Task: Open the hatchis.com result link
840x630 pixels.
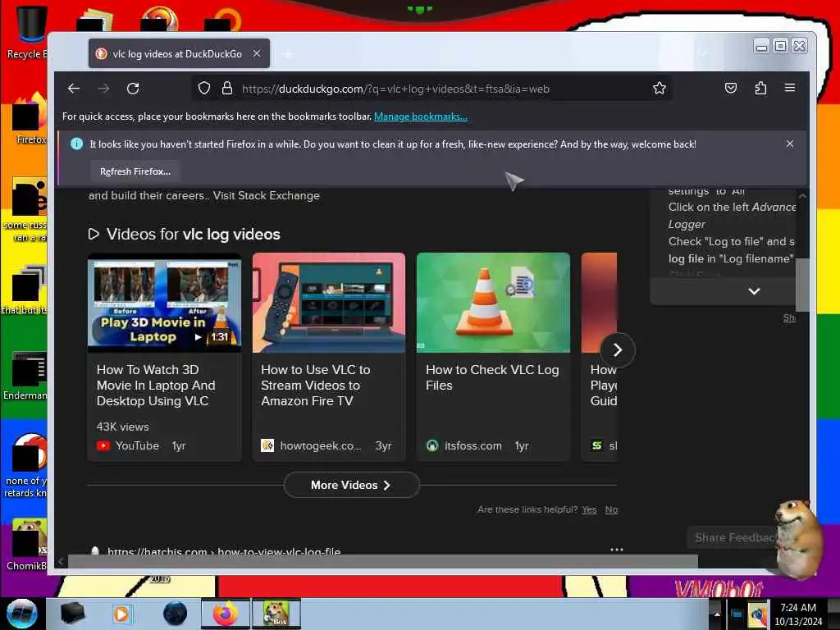Action: (x=224, y=550)
